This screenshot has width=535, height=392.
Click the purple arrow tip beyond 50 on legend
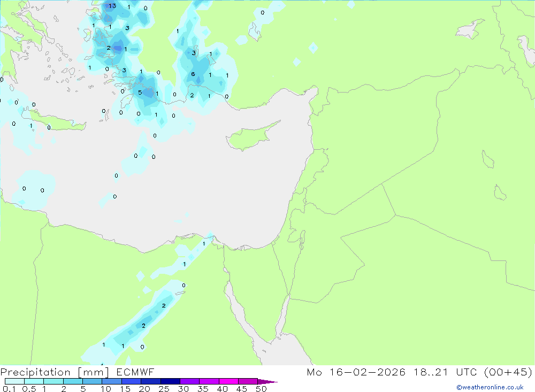pos(267,381)
